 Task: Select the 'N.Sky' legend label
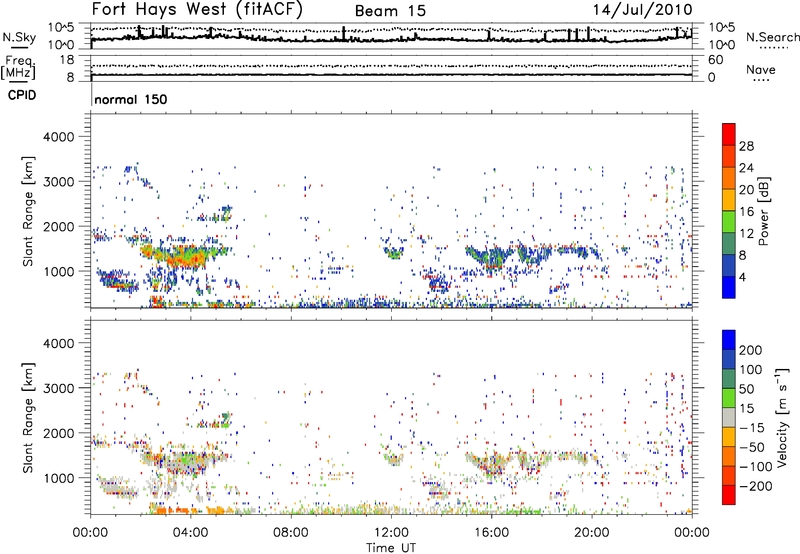19,37
